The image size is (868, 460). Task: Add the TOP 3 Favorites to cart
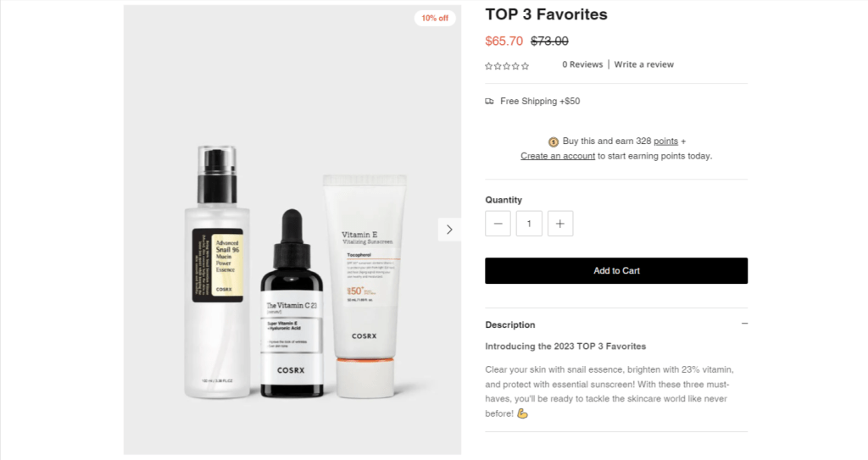click(x=616, y=271)
